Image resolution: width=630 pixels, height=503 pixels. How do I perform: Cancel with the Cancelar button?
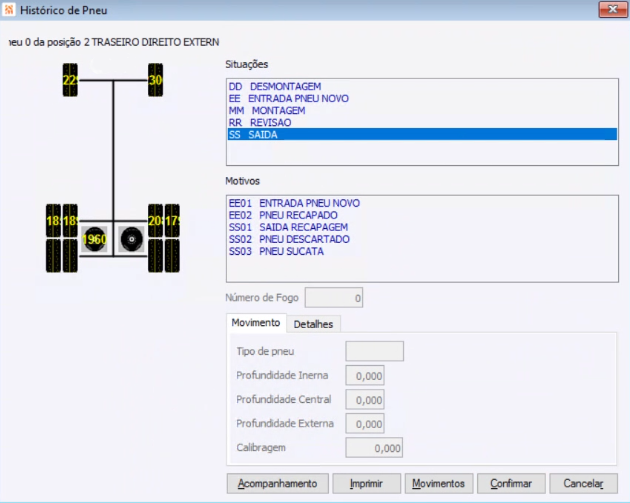[583, 483]
